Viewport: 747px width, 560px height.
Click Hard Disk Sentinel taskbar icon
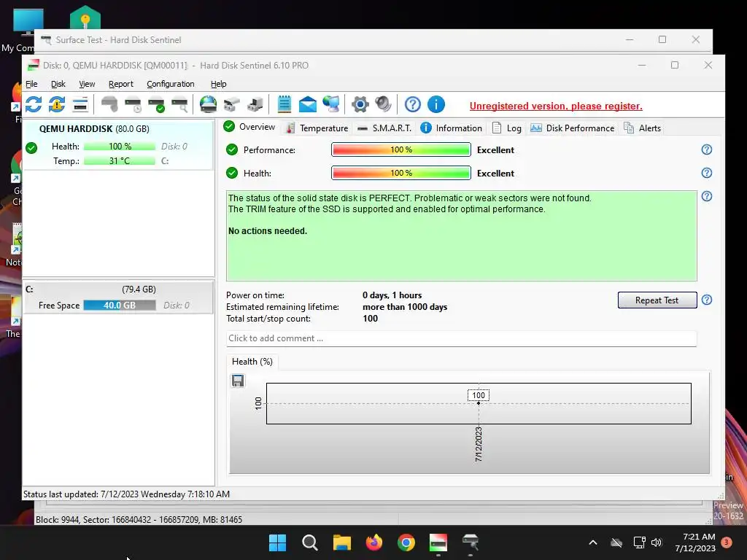pos(438,542)
